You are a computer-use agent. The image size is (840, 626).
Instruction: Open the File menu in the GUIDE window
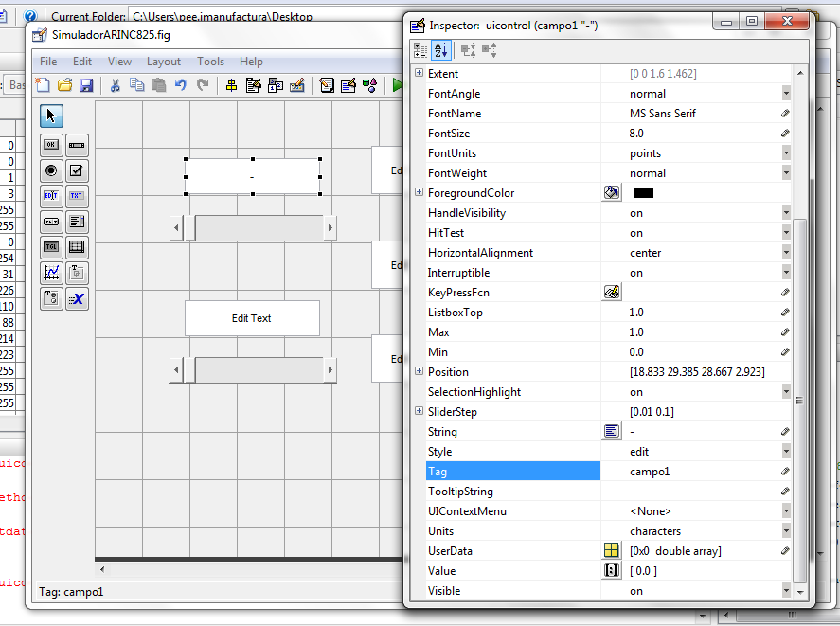pyautogui.click(x=48, y=62)
